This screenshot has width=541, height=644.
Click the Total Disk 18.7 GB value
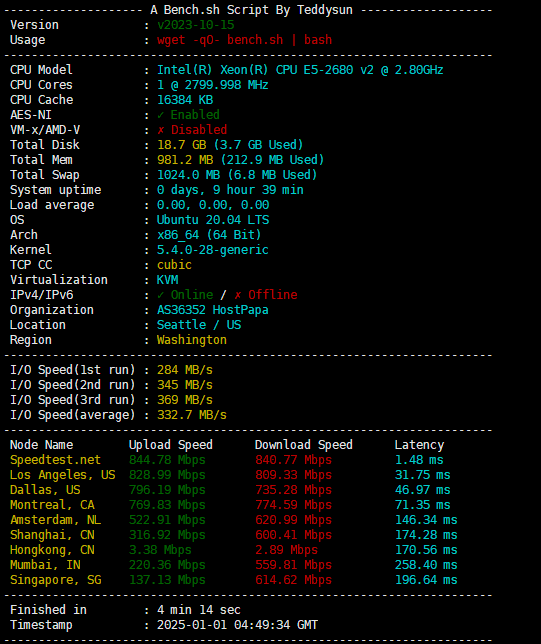coord(181,145)
